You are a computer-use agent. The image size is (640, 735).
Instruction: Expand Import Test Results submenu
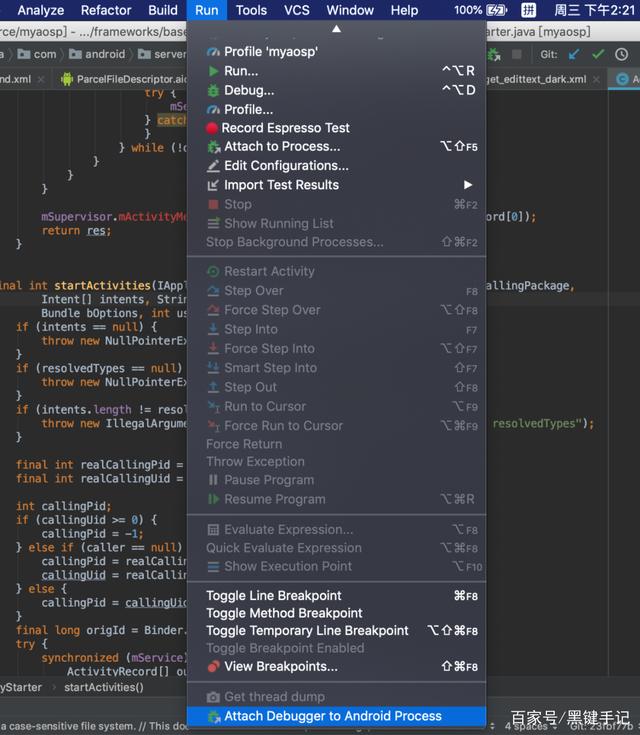pos(336,185)
